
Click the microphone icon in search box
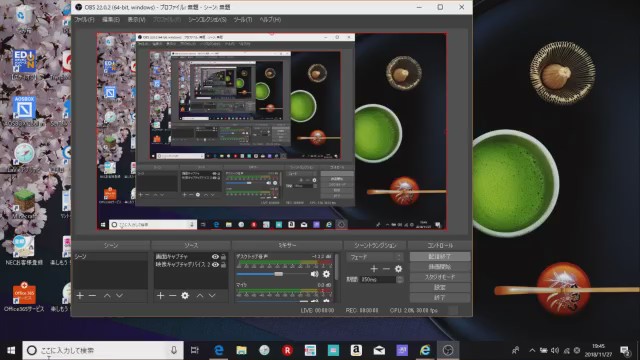(x=174, y=350)
